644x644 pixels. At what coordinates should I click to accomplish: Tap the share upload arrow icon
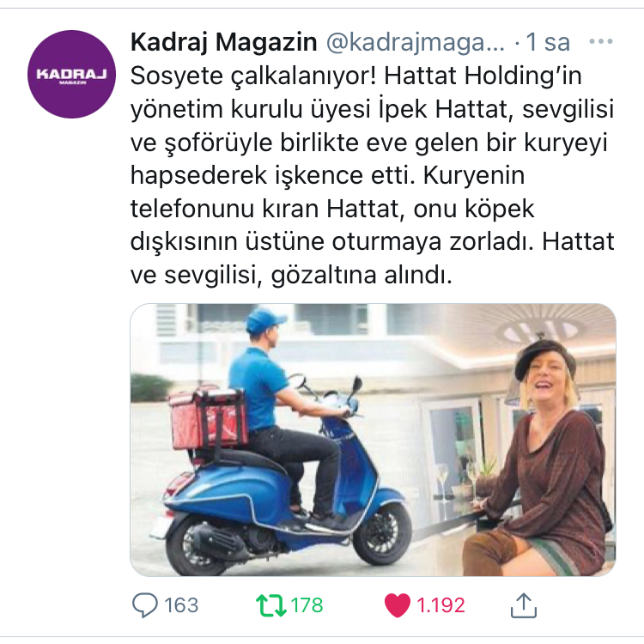coord(523,605)
